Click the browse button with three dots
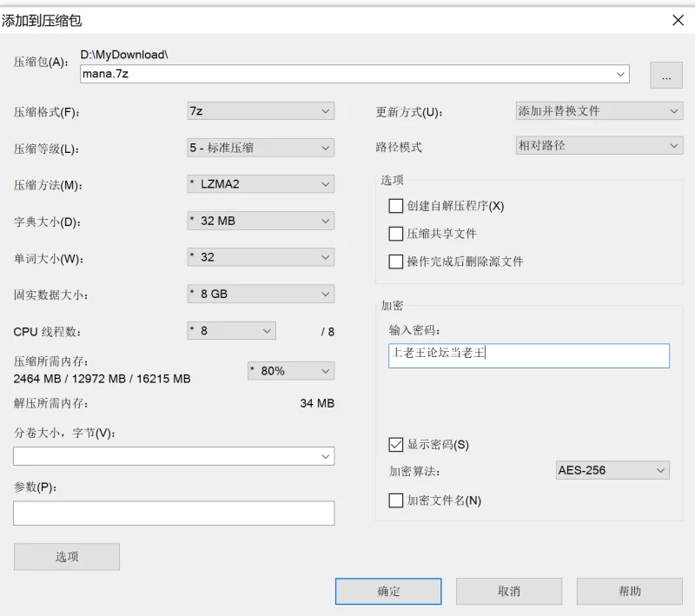 (x=665, y=76)
